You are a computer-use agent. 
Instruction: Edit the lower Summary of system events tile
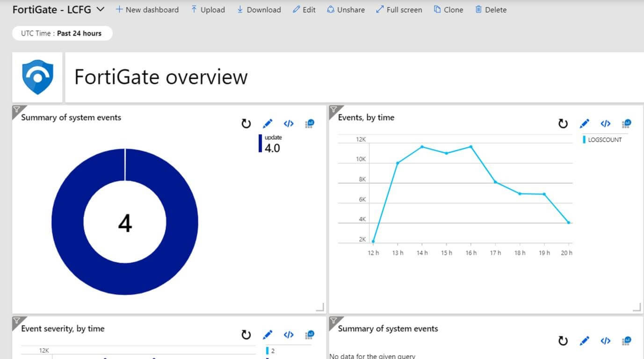(585, 341)
